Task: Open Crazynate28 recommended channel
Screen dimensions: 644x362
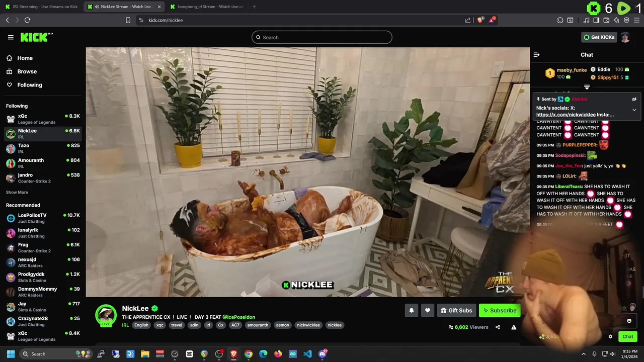Action: [43, 321]
